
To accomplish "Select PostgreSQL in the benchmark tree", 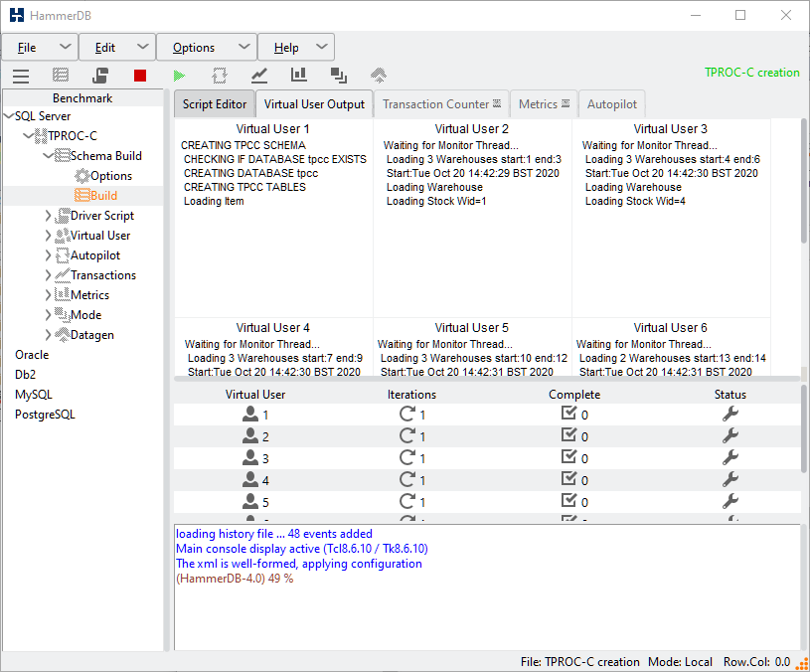I will pos(45,415).
